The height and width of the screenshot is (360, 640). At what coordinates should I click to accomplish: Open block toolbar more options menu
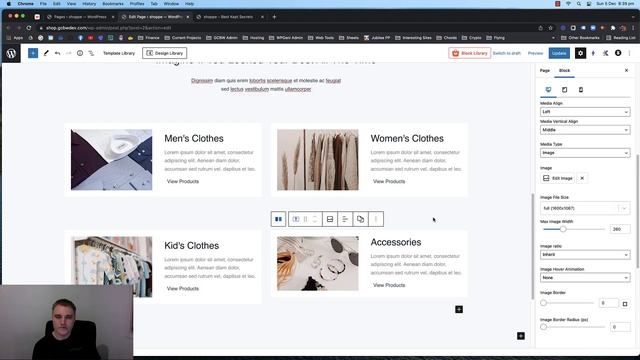(376, 219)
